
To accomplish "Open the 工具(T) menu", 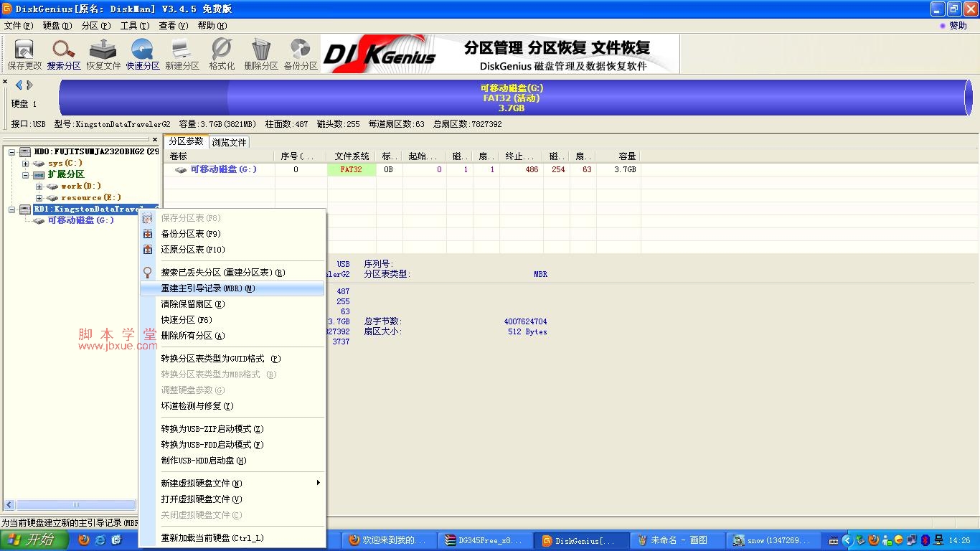I will [x=134, y=25].
